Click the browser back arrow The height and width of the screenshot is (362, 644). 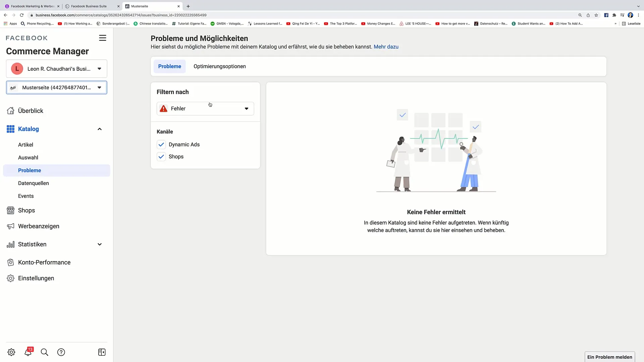pyautogui.click(x=5, y=15)
